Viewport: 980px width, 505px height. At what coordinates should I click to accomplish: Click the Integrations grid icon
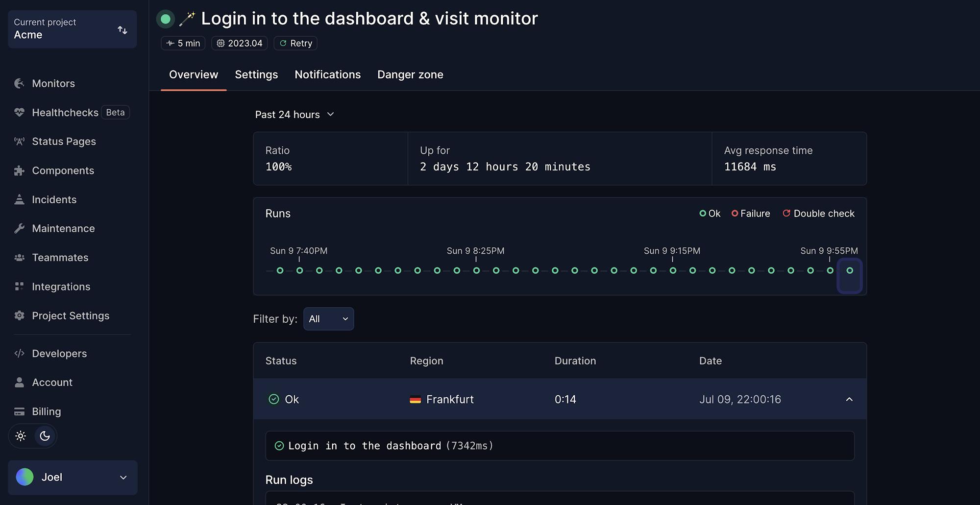pos(19,287)
